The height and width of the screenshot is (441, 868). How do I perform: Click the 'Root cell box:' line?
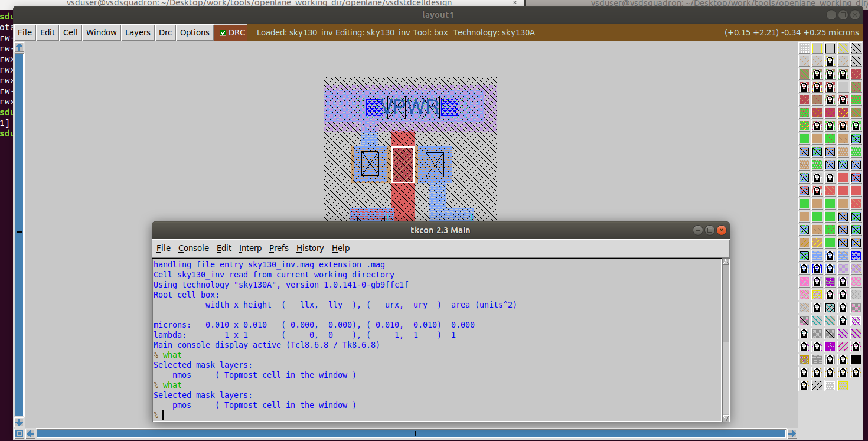click(187, 295)
